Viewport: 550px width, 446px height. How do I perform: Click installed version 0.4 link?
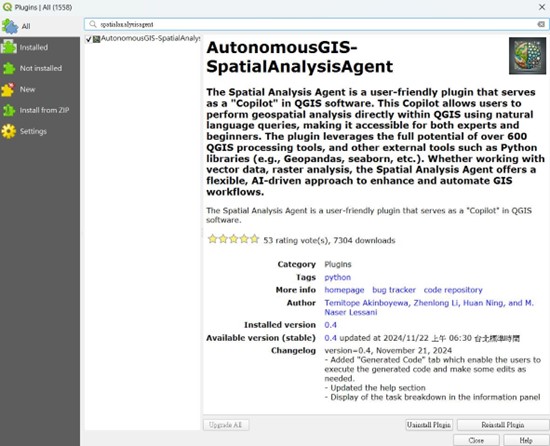[x=330, y=325]
